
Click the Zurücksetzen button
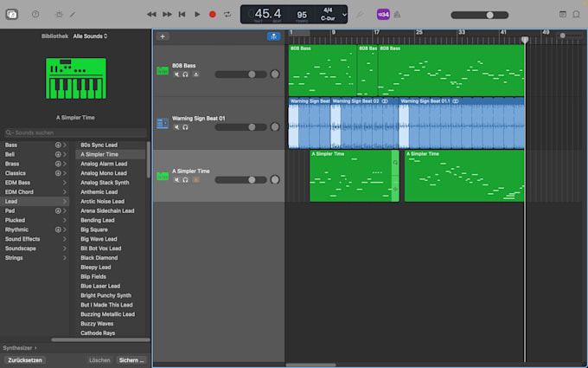pyautogui.click(x=25, y=360)
